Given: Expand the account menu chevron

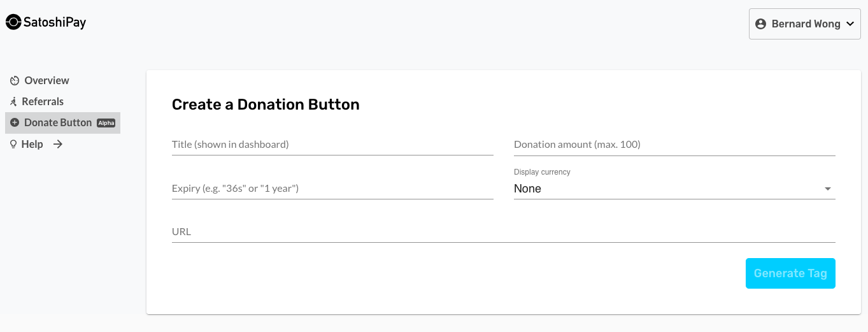Looking at the screenshot, I should tap(850, 24).
